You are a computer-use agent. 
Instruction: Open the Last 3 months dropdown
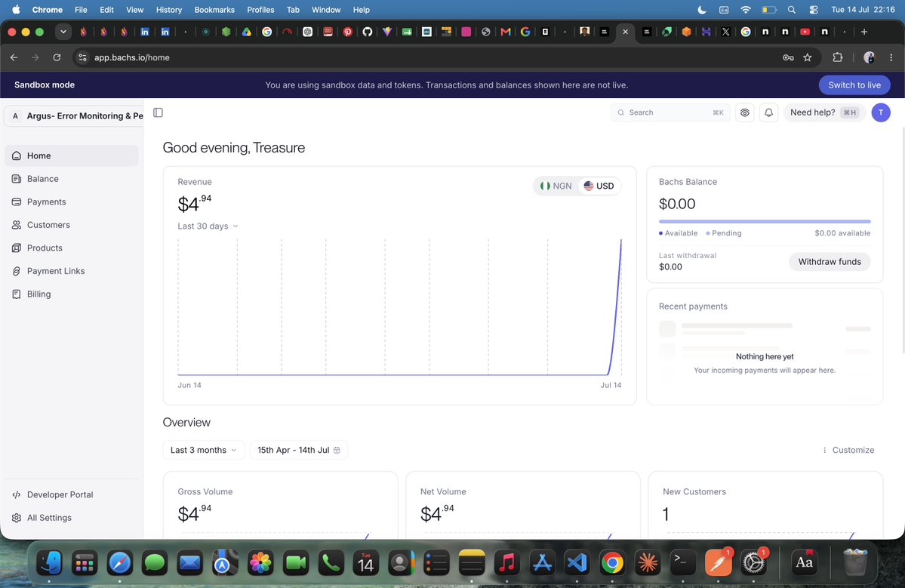pos(204,450)
